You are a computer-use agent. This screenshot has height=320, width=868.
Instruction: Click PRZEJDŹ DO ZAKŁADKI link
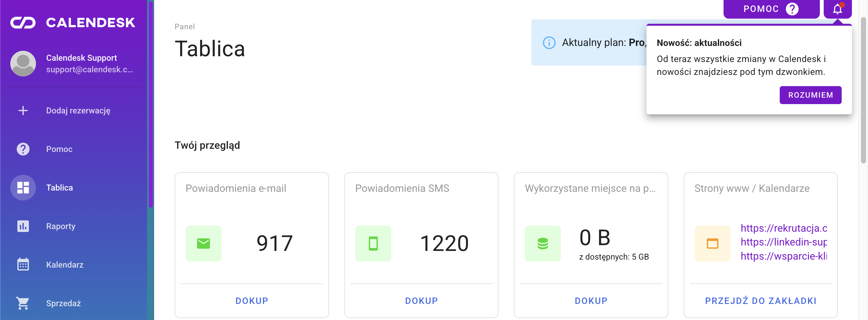click(760, 301)
